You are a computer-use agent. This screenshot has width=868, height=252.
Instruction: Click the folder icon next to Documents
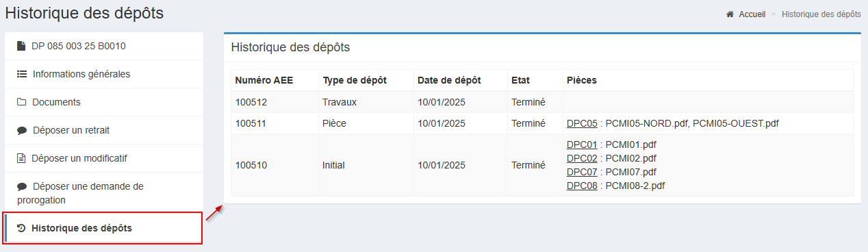coord(22,102)
